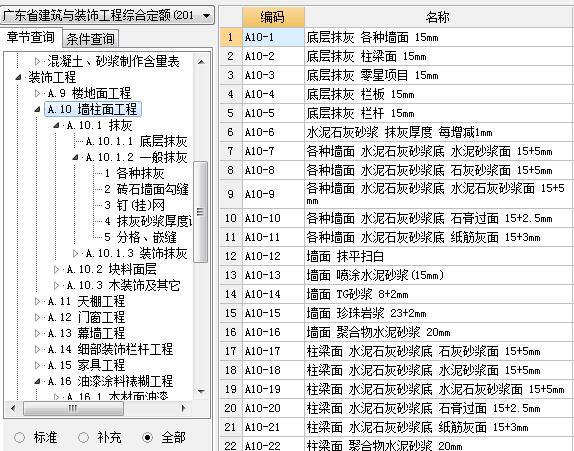Select code cell A10-19

coord(273,390)
